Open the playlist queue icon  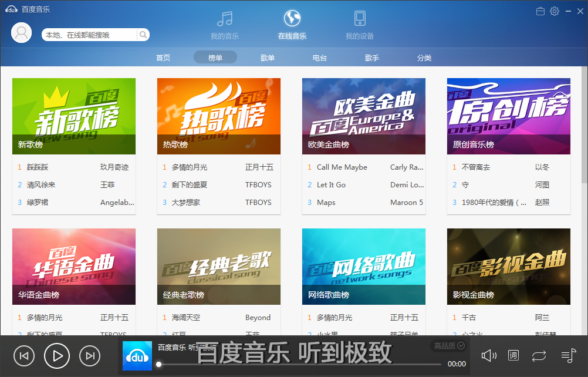[x=568, y=355]
